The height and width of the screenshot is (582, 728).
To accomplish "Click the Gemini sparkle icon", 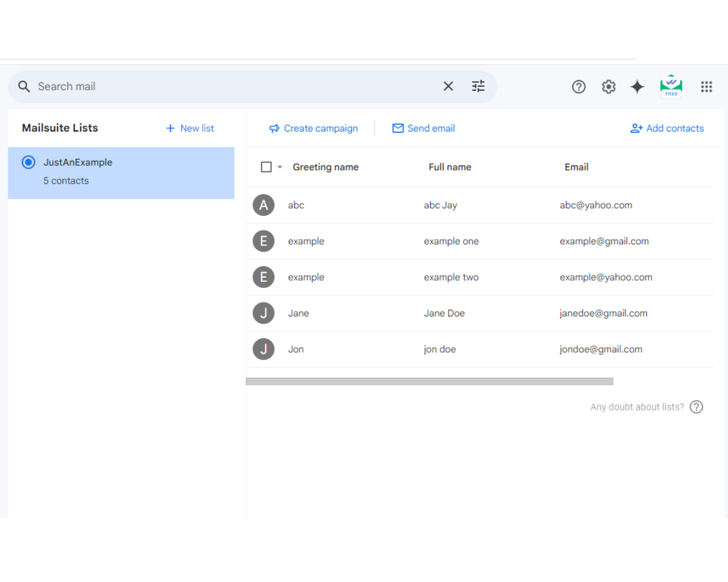I will pyautogui.click(x=637, y=87).
